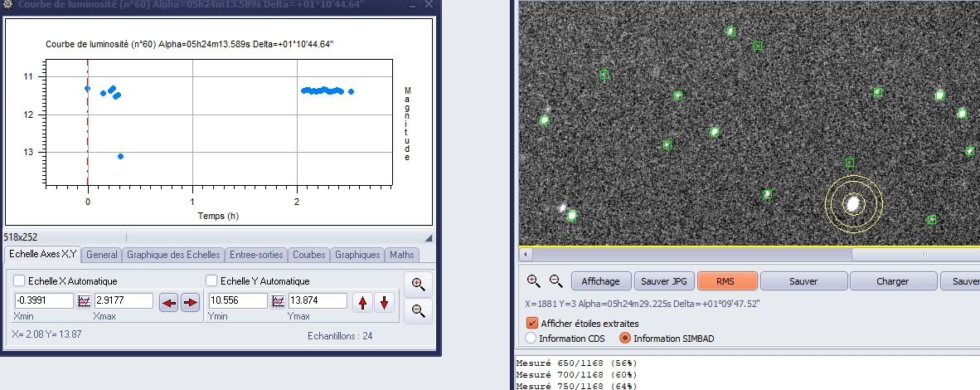This screenshot has width=980, height=390.
Task: Click graph icon between Xmin and Xmax fields
Action: point(84,301)
